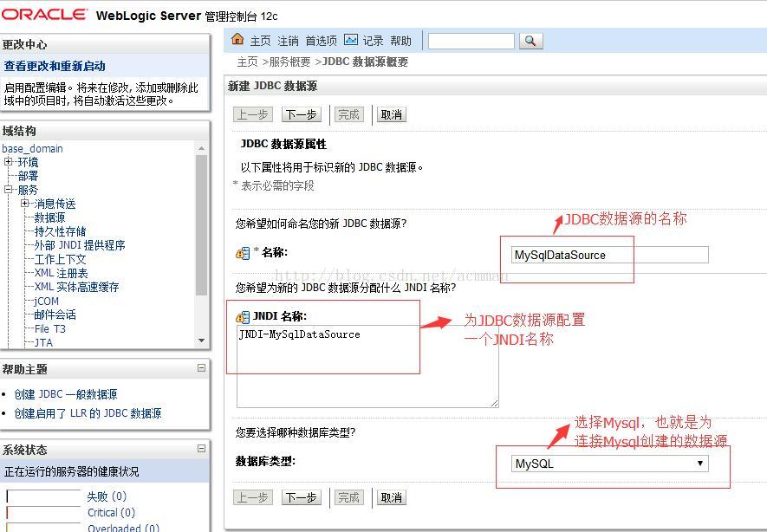Select File T3 in the domain tree

(x=50, y=328)
